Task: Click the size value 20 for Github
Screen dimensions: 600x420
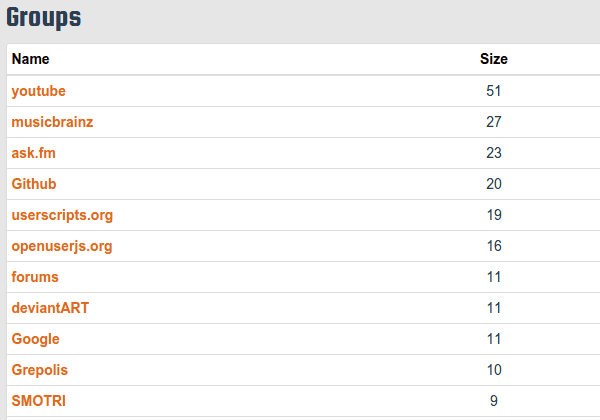Action: [494, 184]
